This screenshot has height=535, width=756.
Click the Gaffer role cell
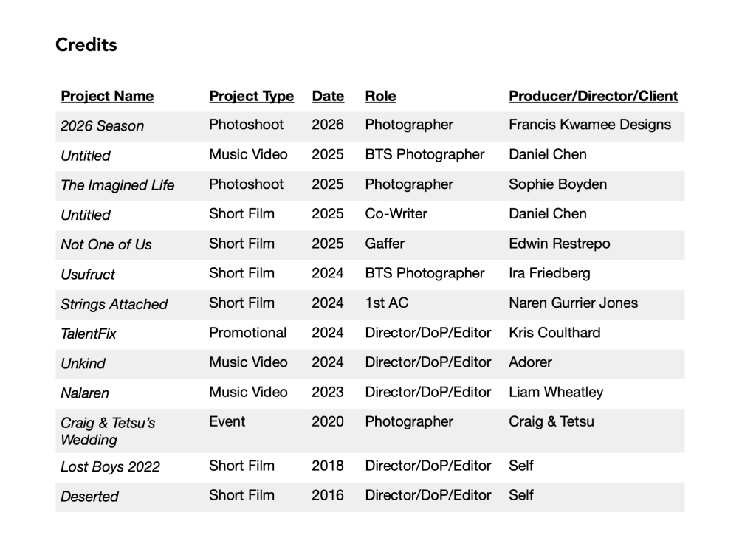tap(385, 243)
